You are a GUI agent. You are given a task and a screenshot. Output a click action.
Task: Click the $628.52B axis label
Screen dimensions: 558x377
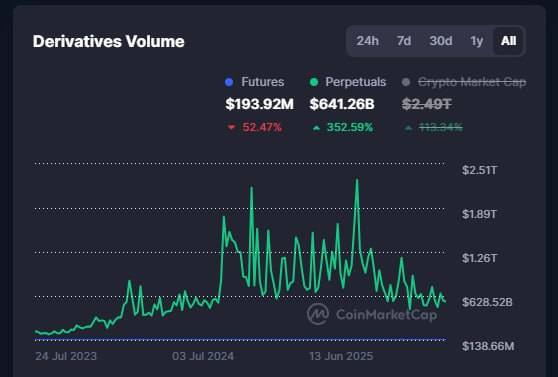pyautogui.click(x=487, y=302)
